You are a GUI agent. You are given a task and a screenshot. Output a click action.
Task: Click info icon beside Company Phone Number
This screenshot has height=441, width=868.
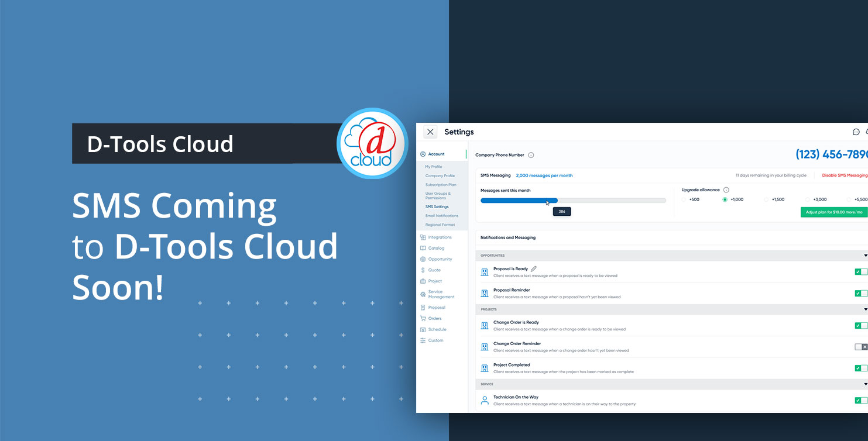531,156
